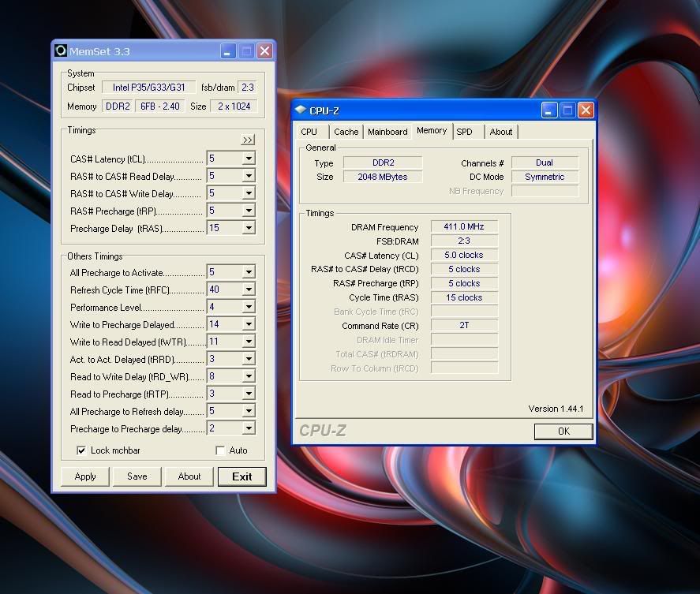The image size is (700, 594).
Task: Minimize the MemSet 3.3 window
Action: point(228,50)
